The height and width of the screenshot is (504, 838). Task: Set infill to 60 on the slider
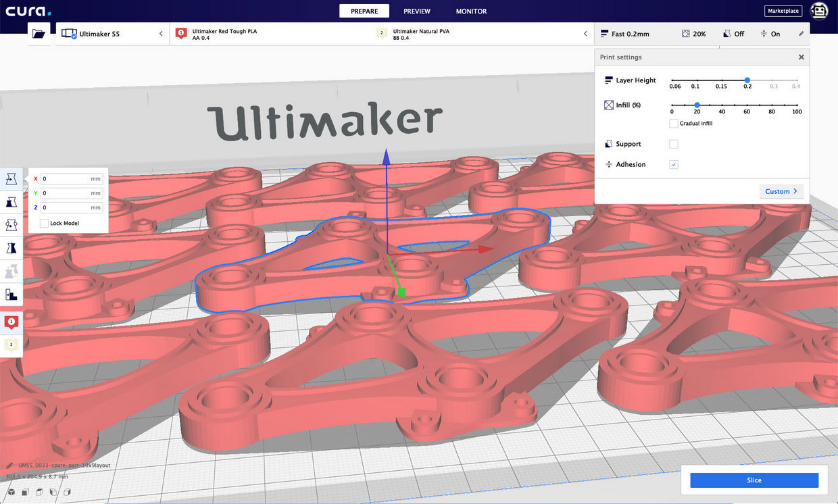click(x=747, y=105)
